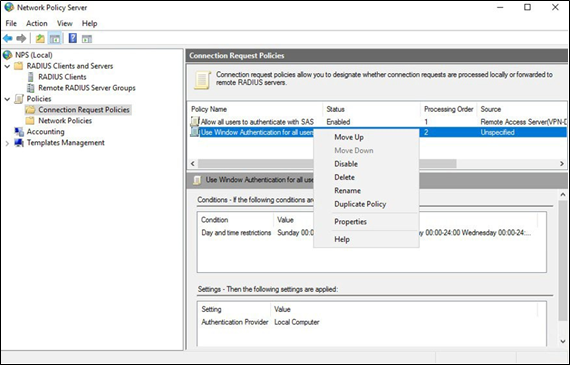The image size is (570, 365).
Task: Click the Forward arrow toolbar icon
Action: [21, 38]
